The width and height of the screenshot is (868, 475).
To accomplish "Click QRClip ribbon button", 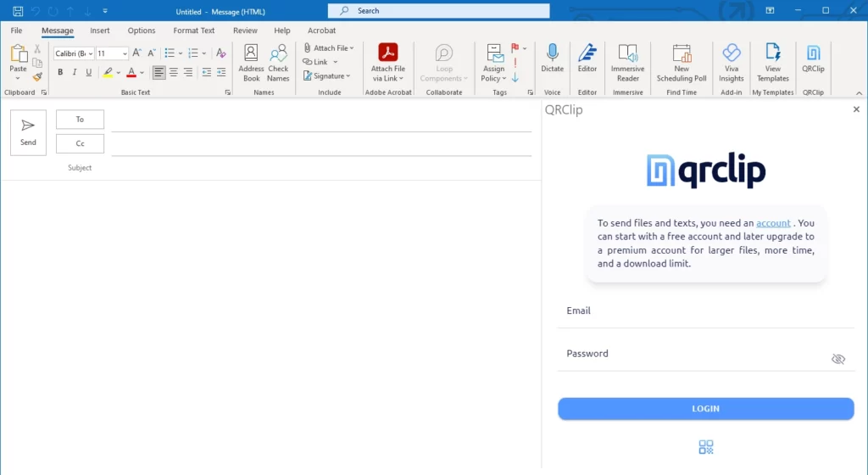I will point(813,59).
